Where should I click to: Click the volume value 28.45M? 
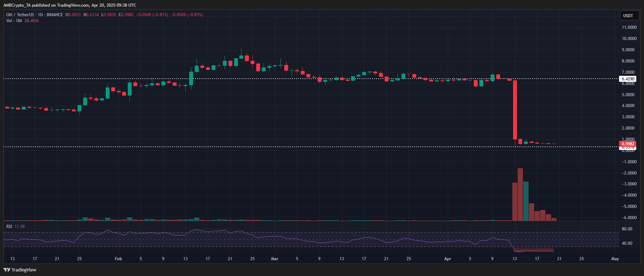tap(32, 21)
